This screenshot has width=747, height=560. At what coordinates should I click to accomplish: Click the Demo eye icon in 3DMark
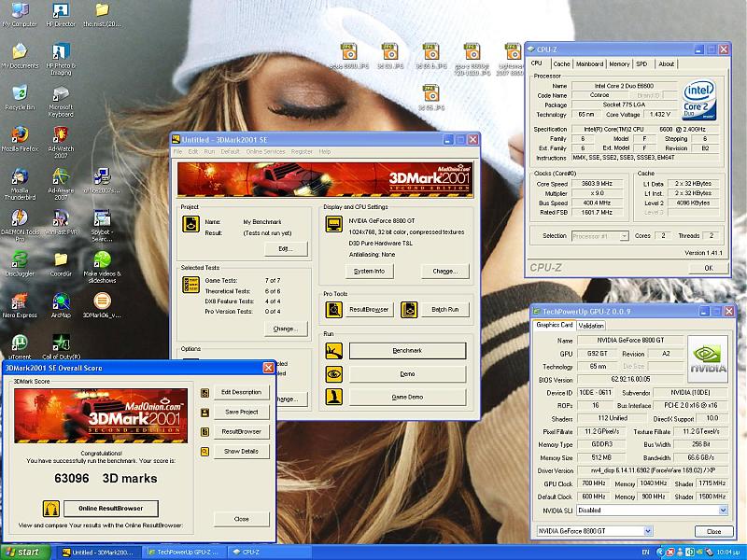[333, 374]
